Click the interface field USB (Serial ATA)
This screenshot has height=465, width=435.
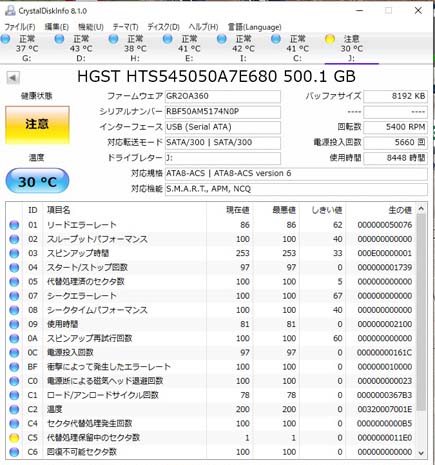tap(223, 127)
